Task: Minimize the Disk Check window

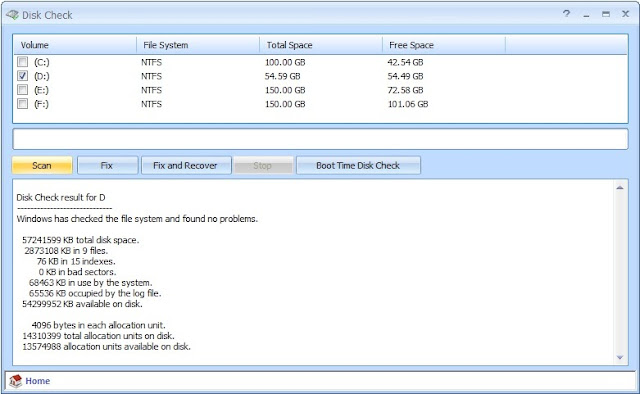Action: pos(587,15)
